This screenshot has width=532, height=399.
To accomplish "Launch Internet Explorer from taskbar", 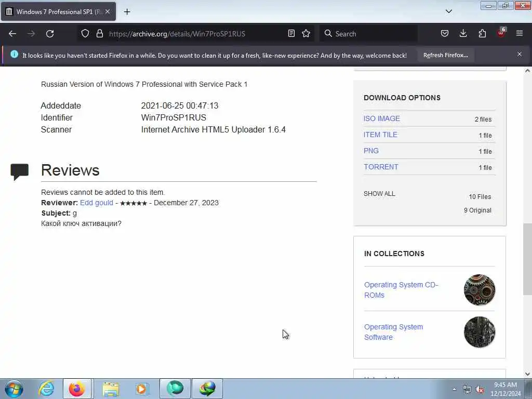I will click(x=46, y=389).
